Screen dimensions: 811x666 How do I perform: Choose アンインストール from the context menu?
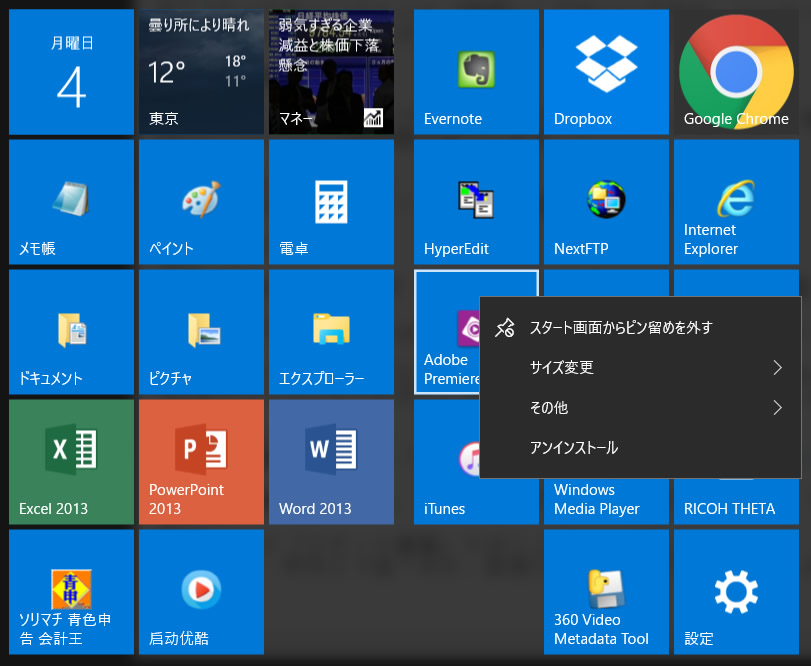click(x=574, y=448)
